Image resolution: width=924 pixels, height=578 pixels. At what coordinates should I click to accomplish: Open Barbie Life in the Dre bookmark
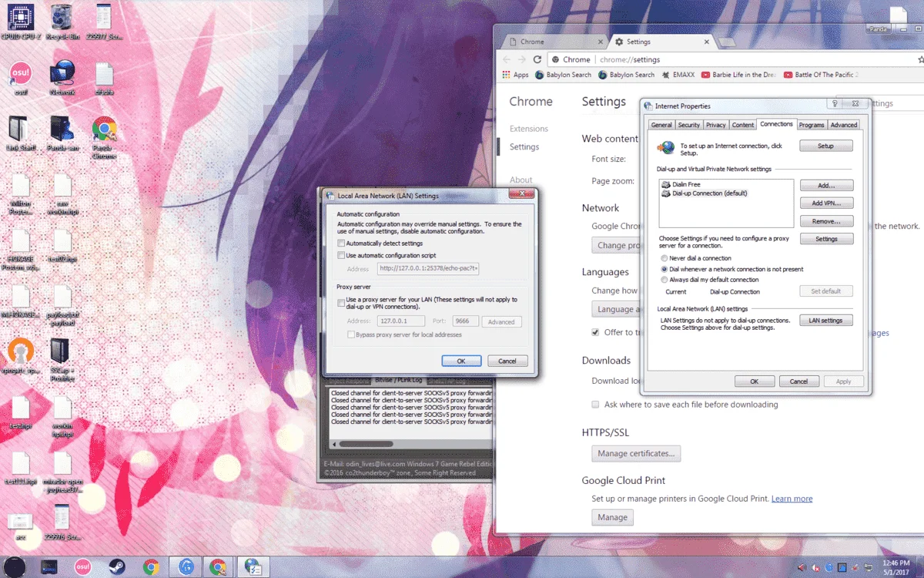click(x=738, y=75)
